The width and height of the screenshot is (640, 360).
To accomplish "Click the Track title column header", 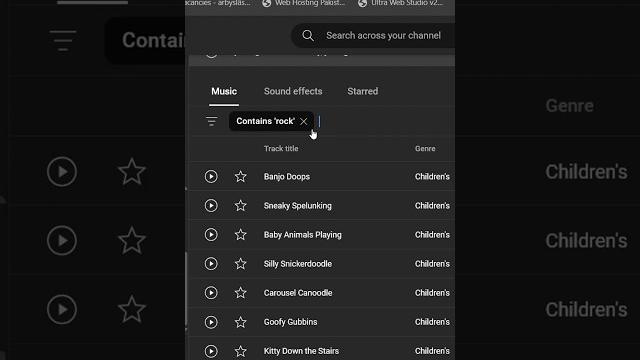I will pos(281,149).
